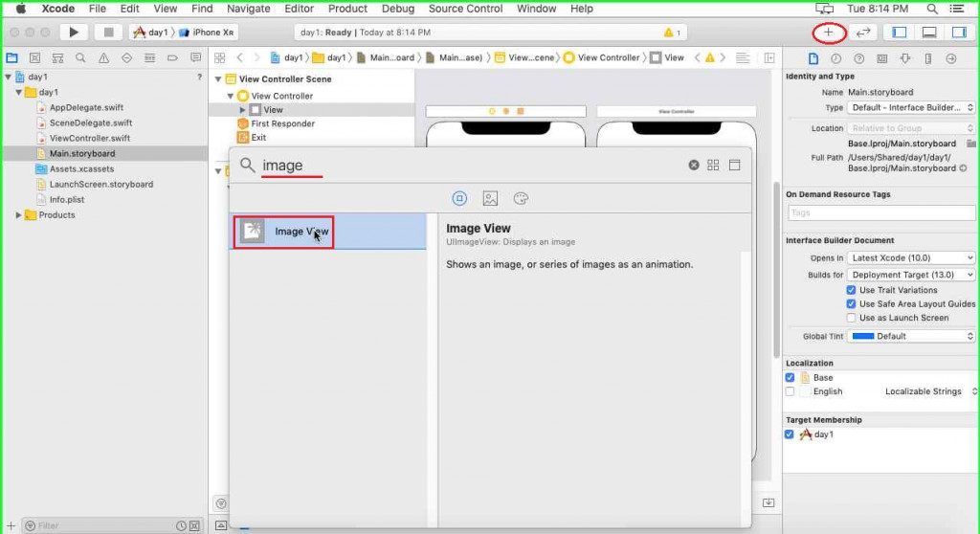
Task: Show the Project navigator
Action: (x=11, y=58)
